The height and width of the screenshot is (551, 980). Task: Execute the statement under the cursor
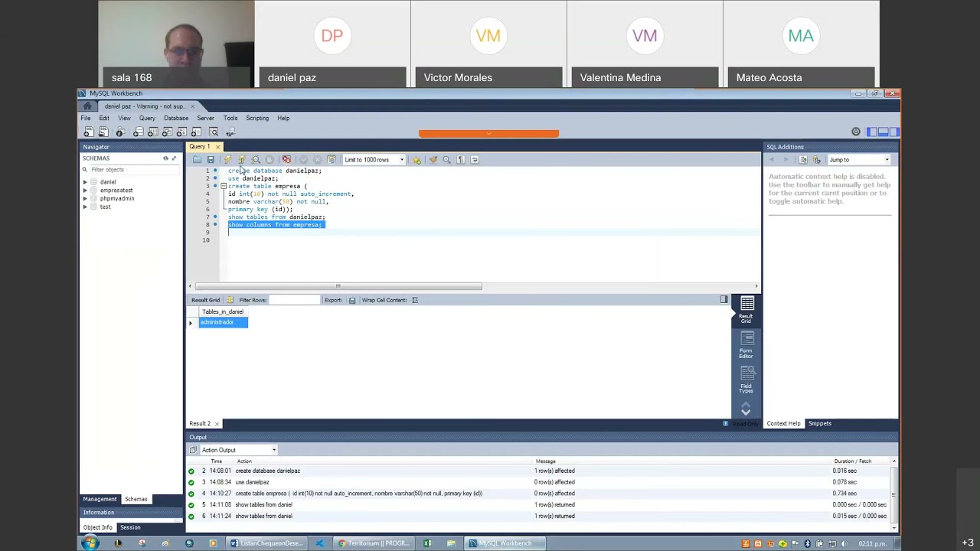[242, 160]
